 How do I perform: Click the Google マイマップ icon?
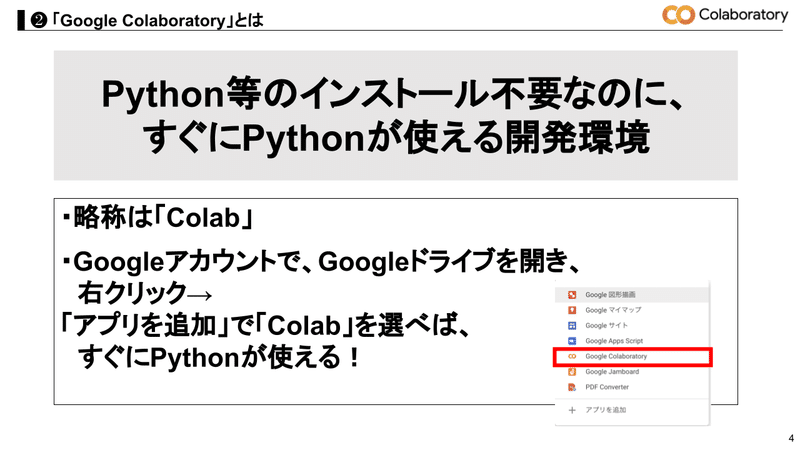pos(572,310)
